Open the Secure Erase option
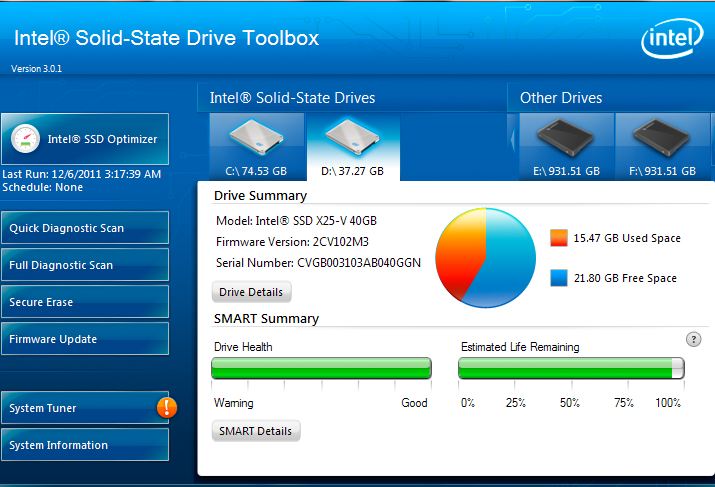This screenshot has height=487, width=715. pyautogui.click(x=85, y=301)
